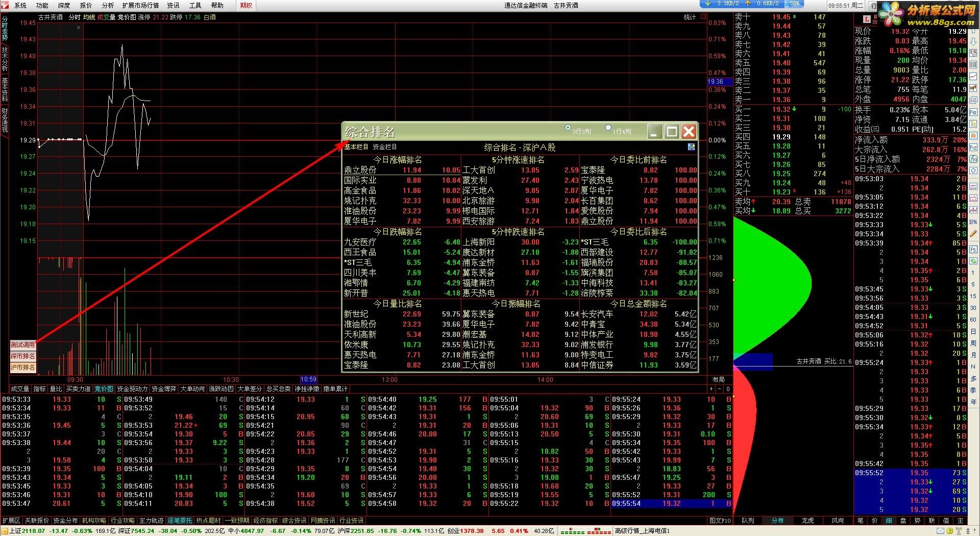The width and height of the screenshot is (980, 536).
Task: Click the 测试调用 button
Action: 23,345
